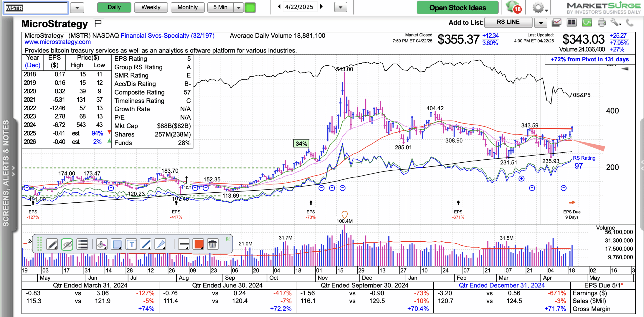Open alerts bell with 18 badge
The image size is (644, 317).
[514, 7]
